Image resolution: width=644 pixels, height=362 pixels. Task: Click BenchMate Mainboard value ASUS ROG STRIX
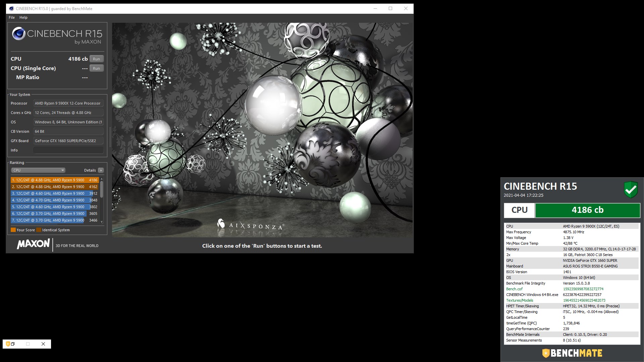tap(590, 266)
